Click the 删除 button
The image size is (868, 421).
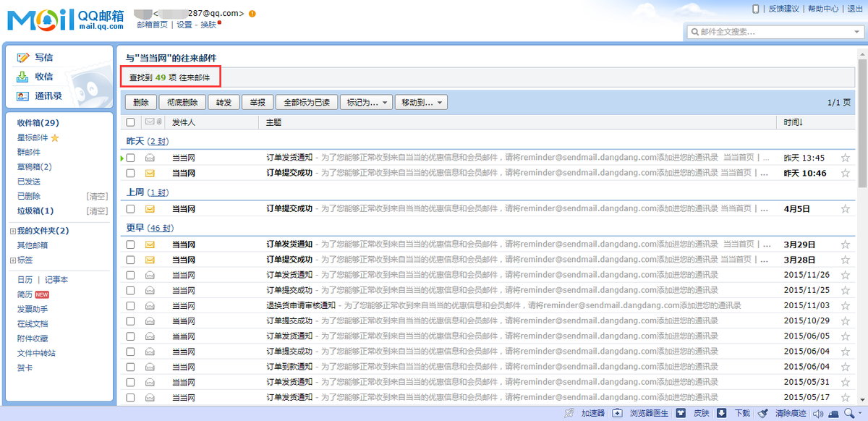coord(141,103)
